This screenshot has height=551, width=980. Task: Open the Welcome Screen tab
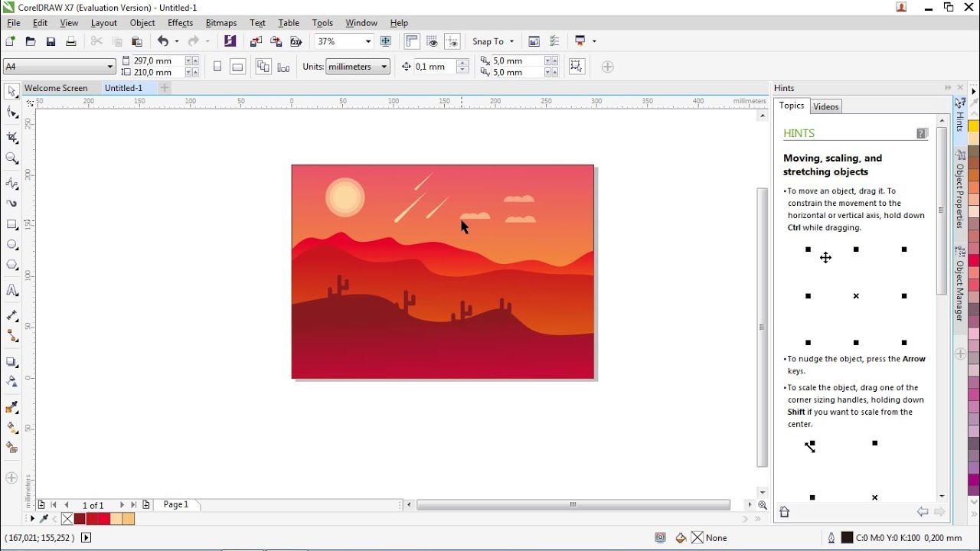pyautogui.click(x=56, y=88)
